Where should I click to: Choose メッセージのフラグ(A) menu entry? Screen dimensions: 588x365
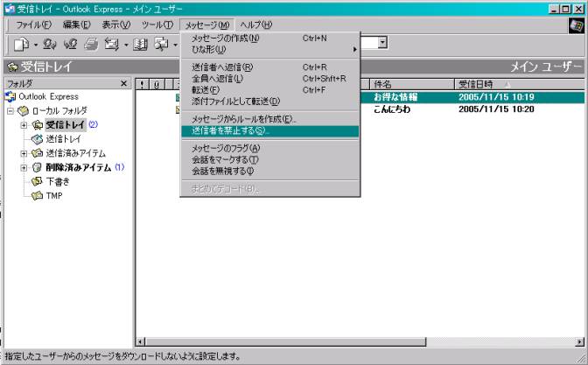[x=270, y=149]
